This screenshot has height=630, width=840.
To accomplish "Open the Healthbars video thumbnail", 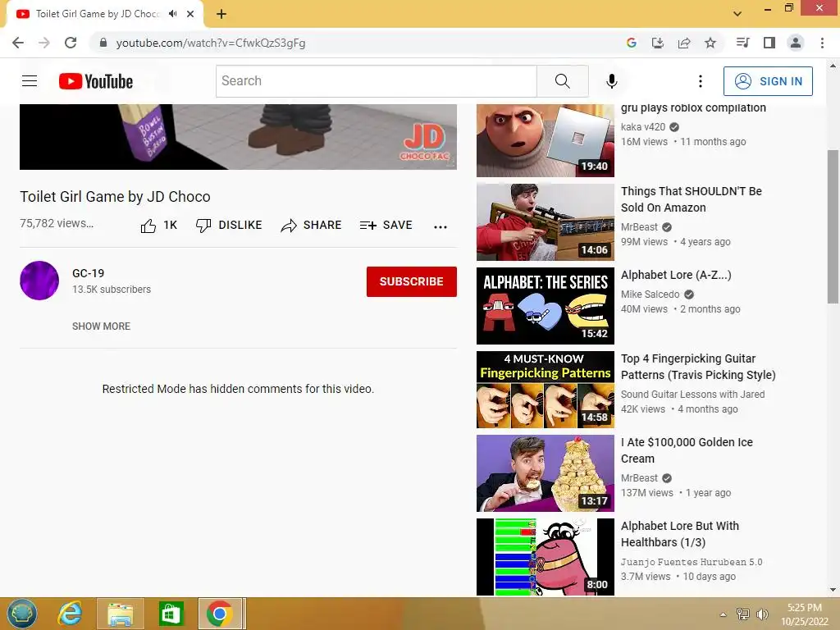I will (x=546, y=557).
